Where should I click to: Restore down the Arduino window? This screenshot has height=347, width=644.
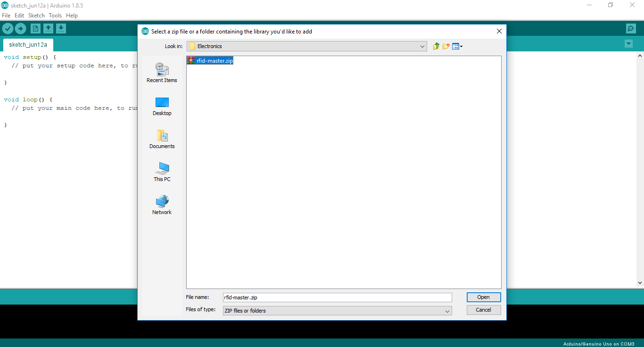[611, 5]
